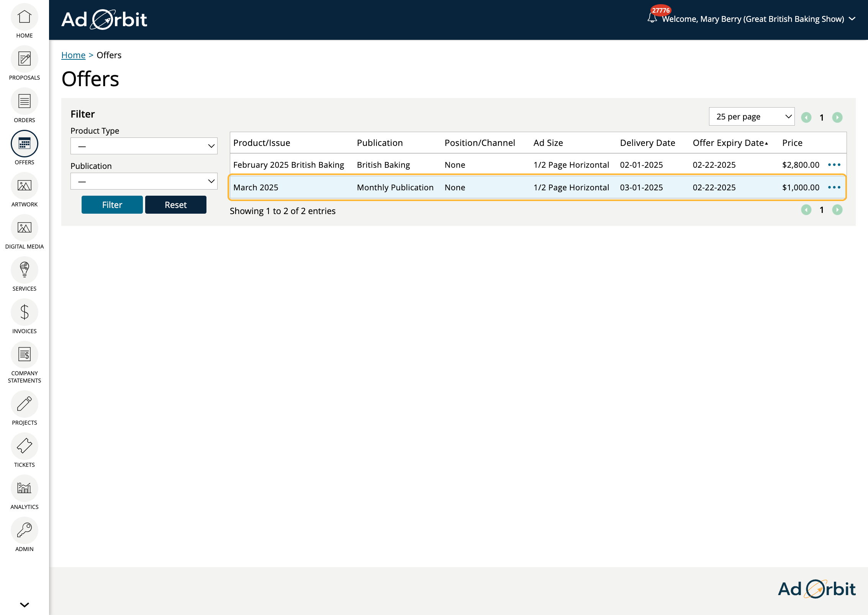Open actions menu for March 2025 offer

pyautogui.click(x=834, y=187)
